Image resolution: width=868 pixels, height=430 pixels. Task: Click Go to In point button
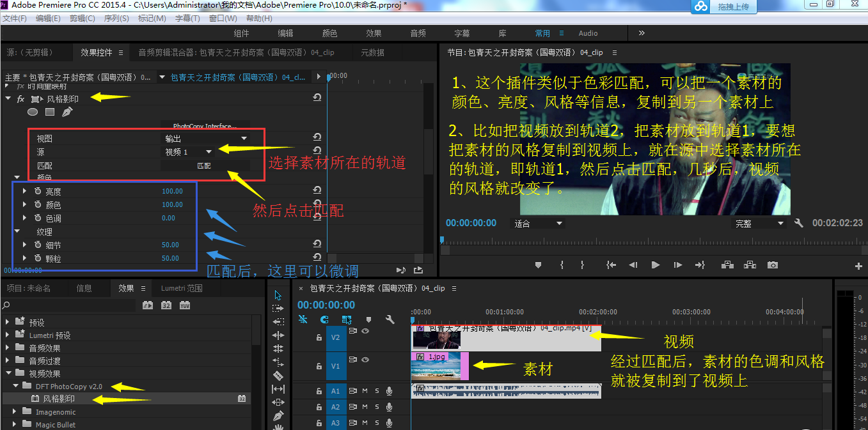click(612, 265)
